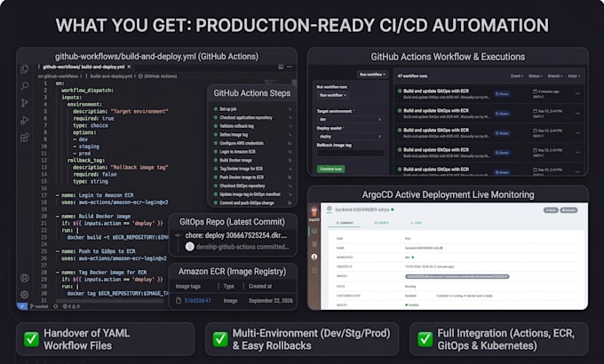Click the committer avatar beside devship-github-actions
The width and height of the screenshot is (604, 364).
coord(189,247)
